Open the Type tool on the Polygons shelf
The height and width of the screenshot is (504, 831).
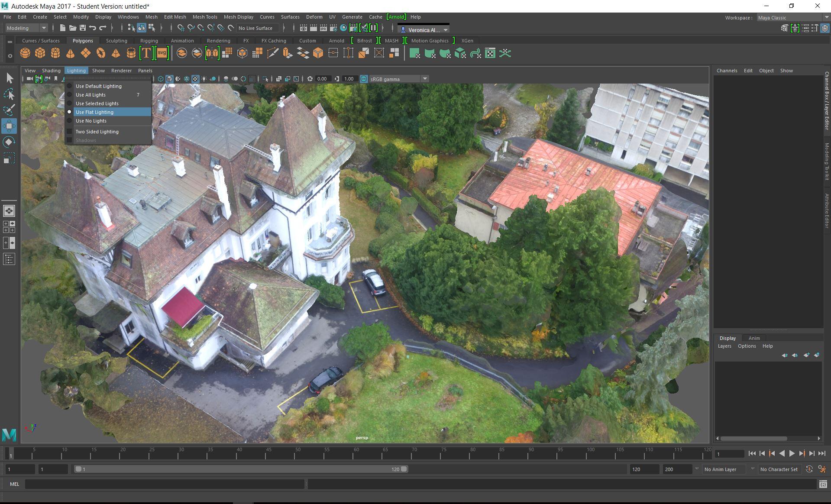click(146, 53)
